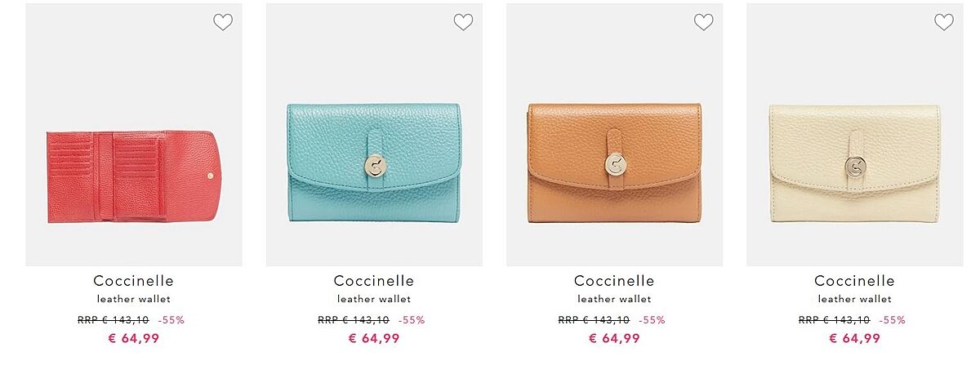
Task: View the tan leather wallet photo
Action: pyautogui.click(x=614, y=135)
